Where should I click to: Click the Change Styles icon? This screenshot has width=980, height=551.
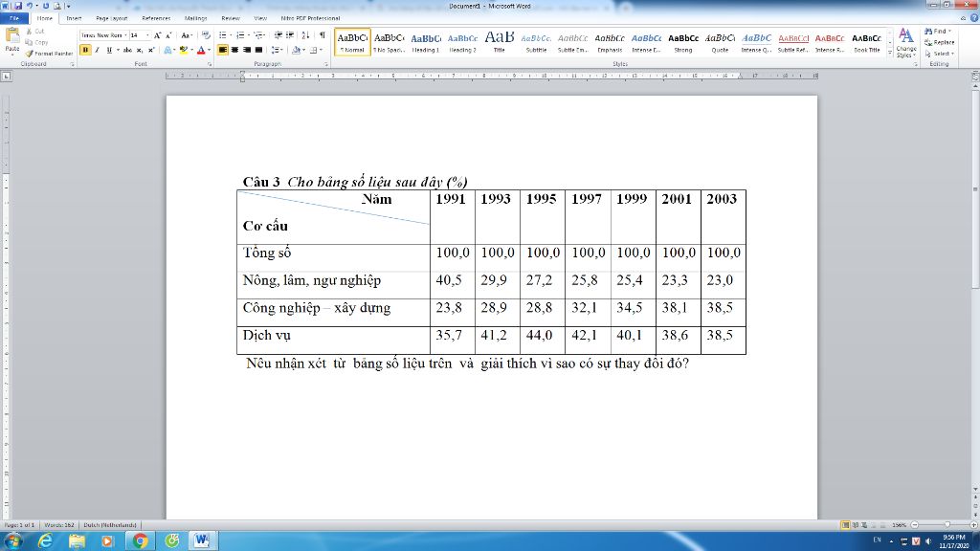tap(905, 42)
